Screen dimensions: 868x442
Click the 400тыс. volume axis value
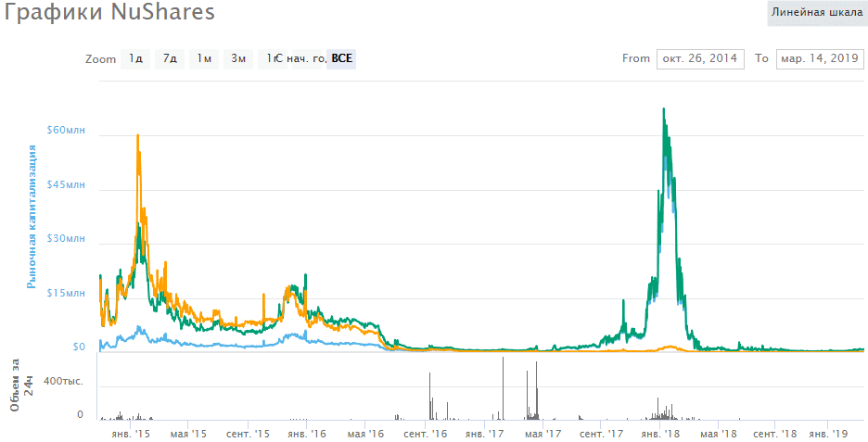[x=63, y=381]
